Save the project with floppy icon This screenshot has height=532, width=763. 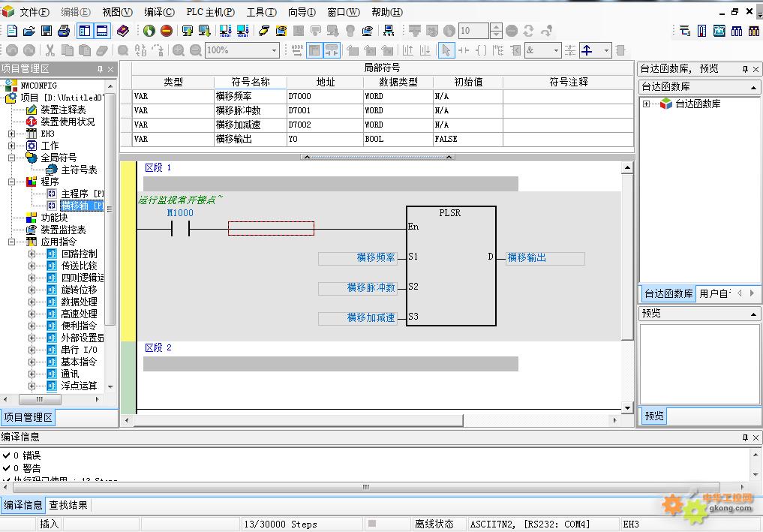click(x=47, y=31)
